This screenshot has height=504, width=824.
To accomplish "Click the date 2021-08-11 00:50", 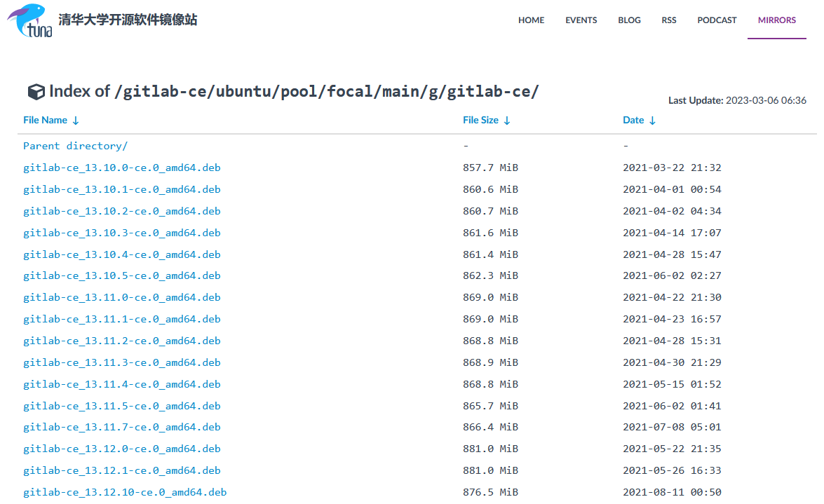I will 672,493.
